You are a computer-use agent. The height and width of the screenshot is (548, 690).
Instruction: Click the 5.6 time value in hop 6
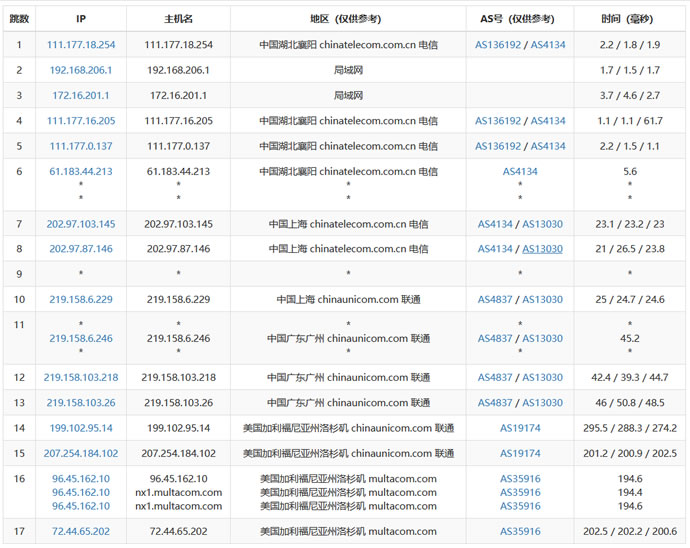(630, 172)
